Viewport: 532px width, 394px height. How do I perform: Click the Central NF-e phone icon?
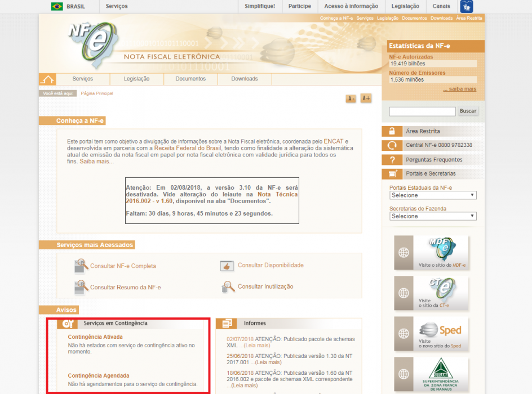[392, 145]
